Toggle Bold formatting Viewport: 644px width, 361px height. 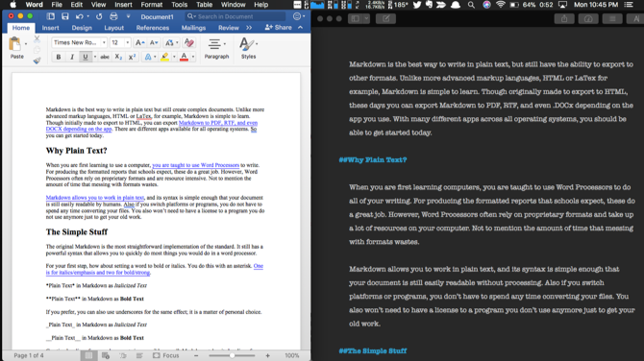tap(59, 57)
